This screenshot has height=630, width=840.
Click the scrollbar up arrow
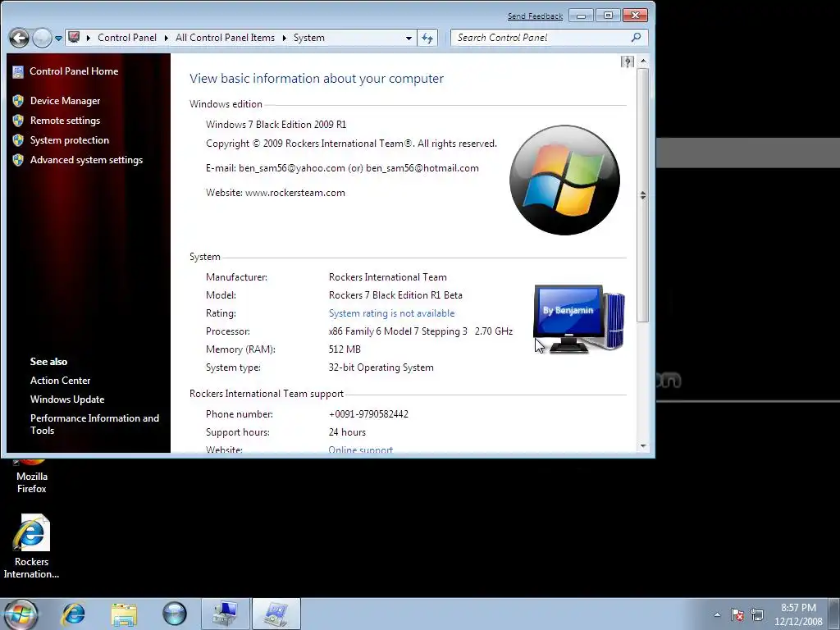coord(643,62)
